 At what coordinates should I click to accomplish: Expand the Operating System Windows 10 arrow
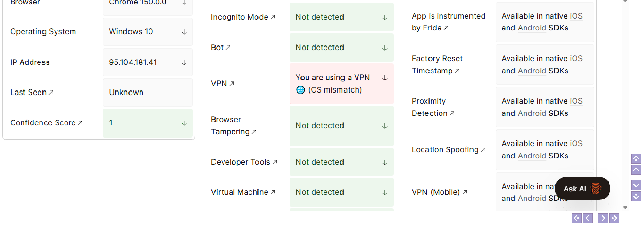tap(184, 32)
